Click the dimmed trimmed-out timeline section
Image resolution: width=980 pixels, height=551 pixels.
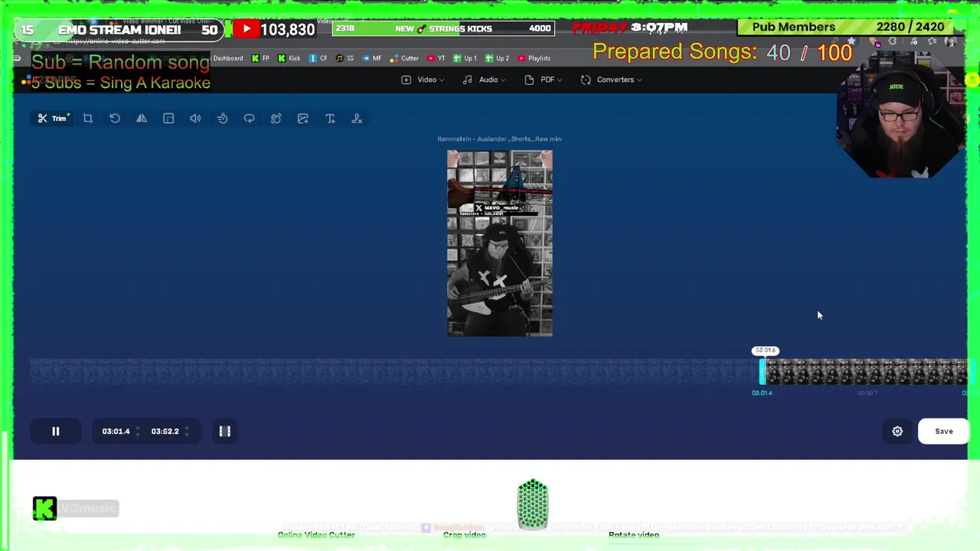[394, 372]
